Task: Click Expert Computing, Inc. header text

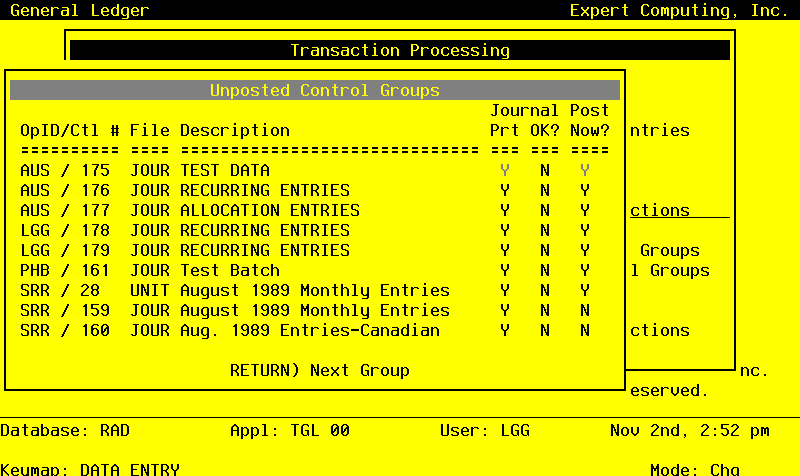Action: 679,10
